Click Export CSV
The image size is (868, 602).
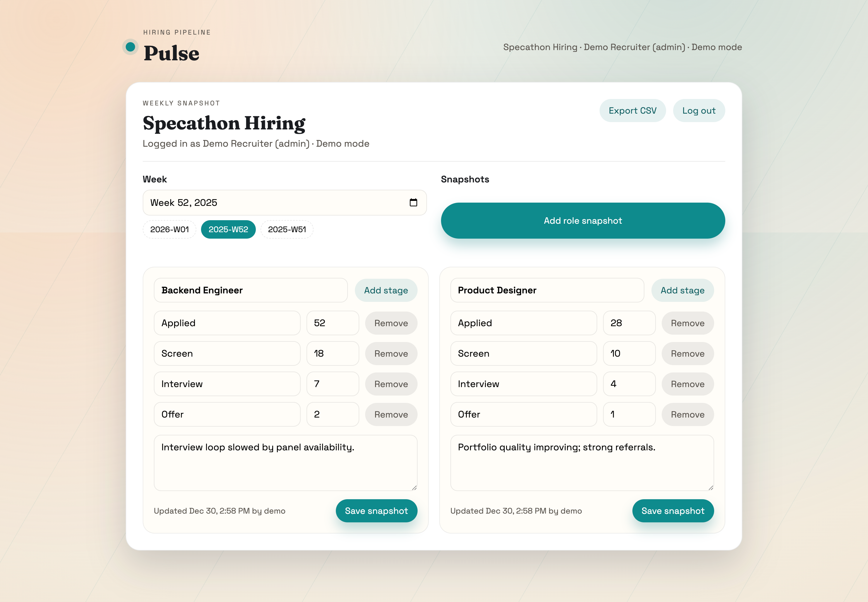(x=632, y=110)
